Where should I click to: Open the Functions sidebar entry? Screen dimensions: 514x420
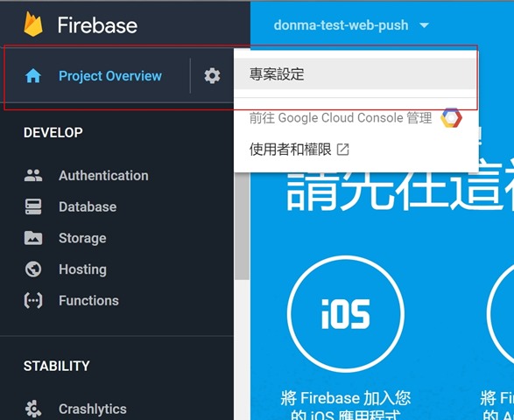[x=88, y=300]
